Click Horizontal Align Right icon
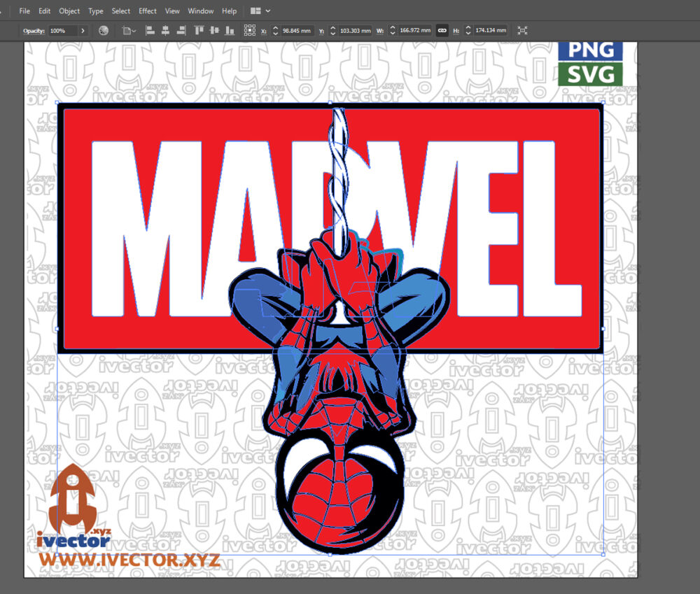The height and width of the screenshot is (594, 700). (x=181, y=30)
